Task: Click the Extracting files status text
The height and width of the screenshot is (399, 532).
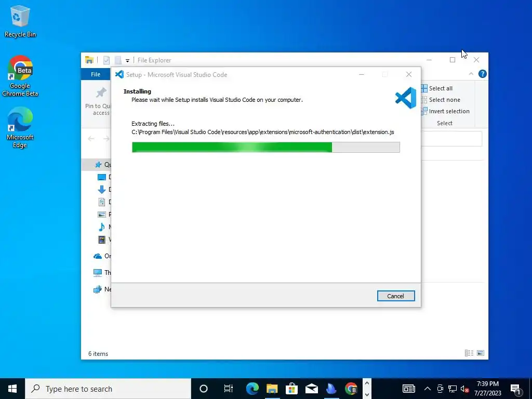Action: (153, 124)
